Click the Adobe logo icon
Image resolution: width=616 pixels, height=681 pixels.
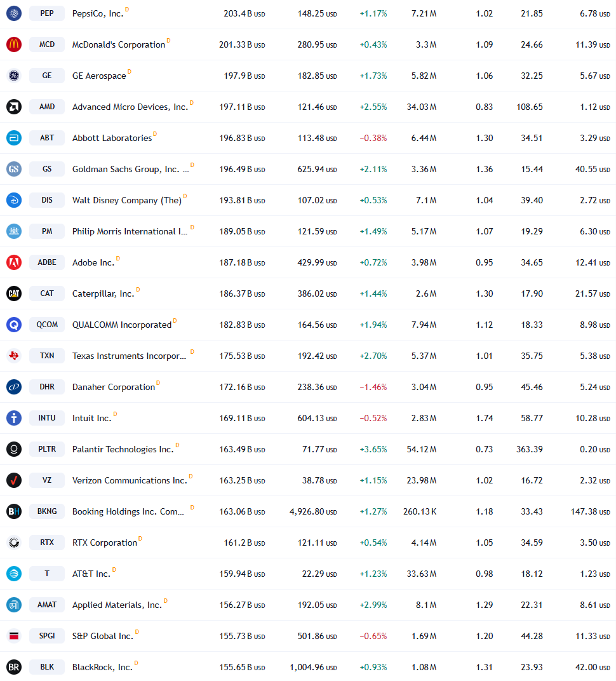tap(14, 262)
